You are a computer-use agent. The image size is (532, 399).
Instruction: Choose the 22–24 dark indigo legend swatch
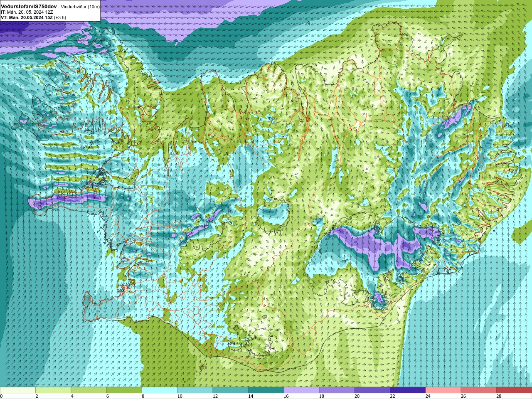click(x=408, y=390)
